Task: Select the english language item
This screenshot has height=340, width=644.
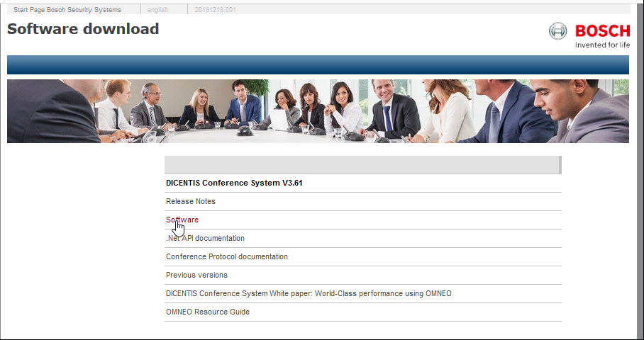Action: click(157, 10)
